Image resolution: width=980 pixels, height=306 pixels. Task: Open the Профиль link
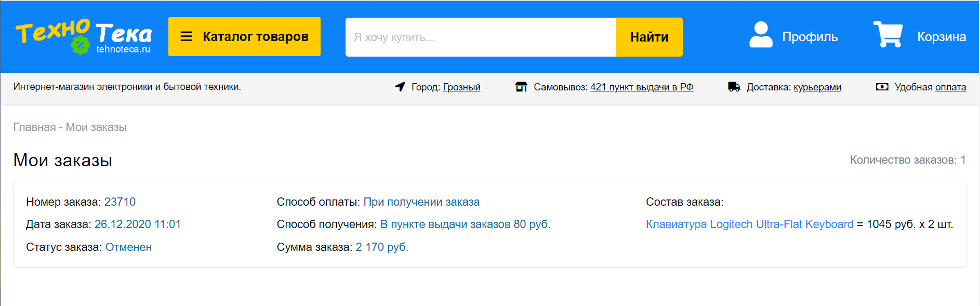point(810,37)
